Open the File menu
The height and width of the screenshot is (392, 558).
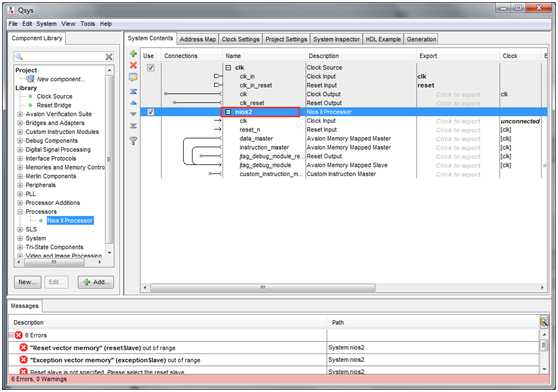13,24
